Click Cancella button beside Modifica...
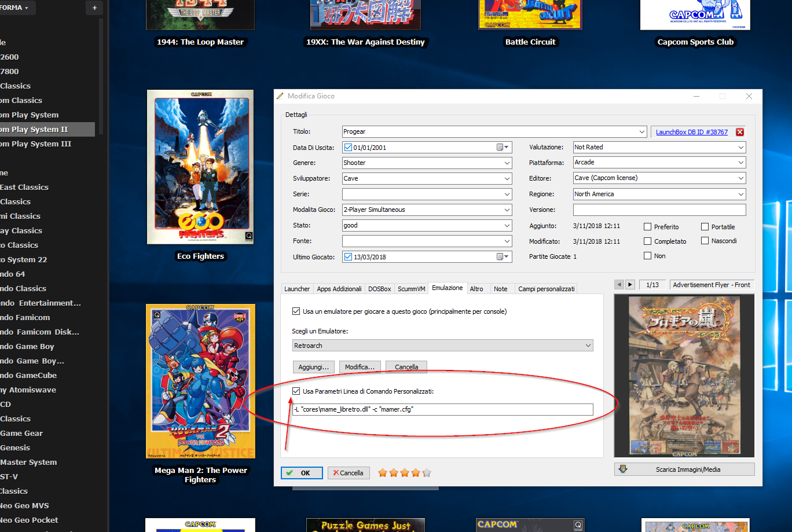Viewport: 792px width, 532px height. pyautogui.click(x=406, y=367)
